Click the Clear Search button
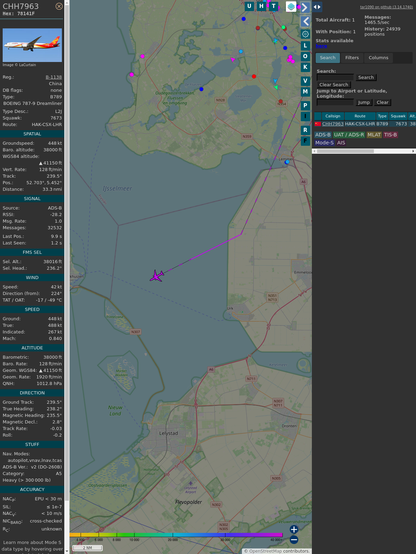Screen dimensions: 416x554 tap(333, 85)
